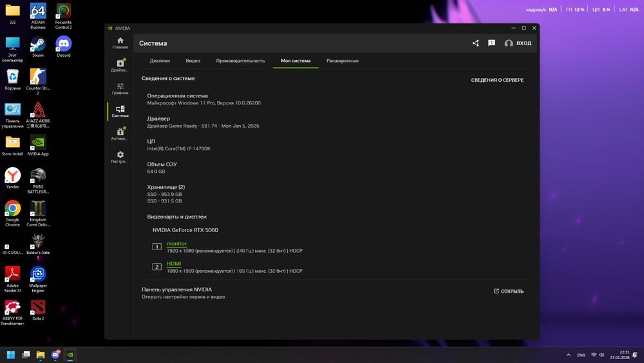
Task: Switch to the Видео tab
Action: (x=193, y=61)
